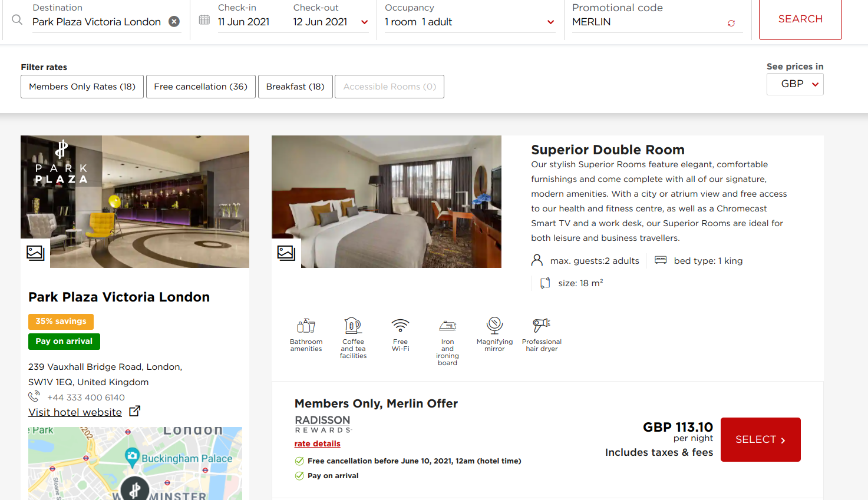868x500 pixels.
Task: Toggle the Members Only Rates filter
Action: (82, 87)
